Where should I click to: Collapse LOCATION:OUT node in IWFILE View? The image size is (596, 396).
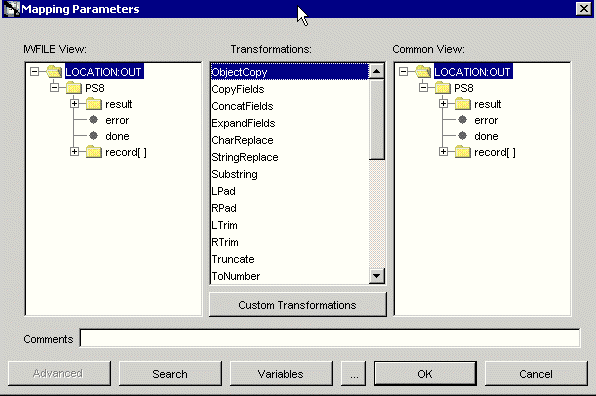[x=35, y=71]
